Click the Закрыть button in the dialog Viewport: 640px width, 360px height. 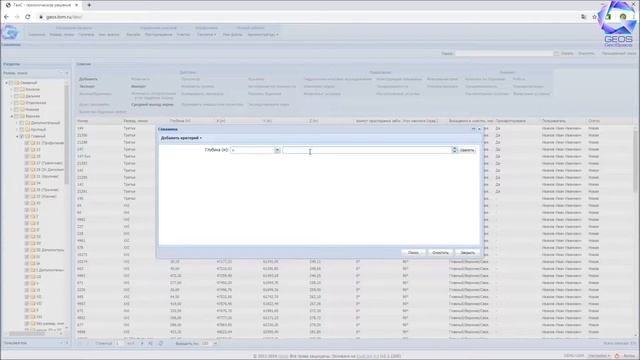pyautogui.click(x=467, y=253)
